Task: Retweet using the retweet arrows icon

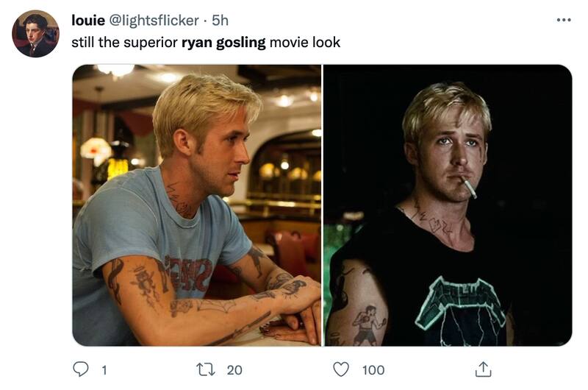Action: (x=206, y=369)
